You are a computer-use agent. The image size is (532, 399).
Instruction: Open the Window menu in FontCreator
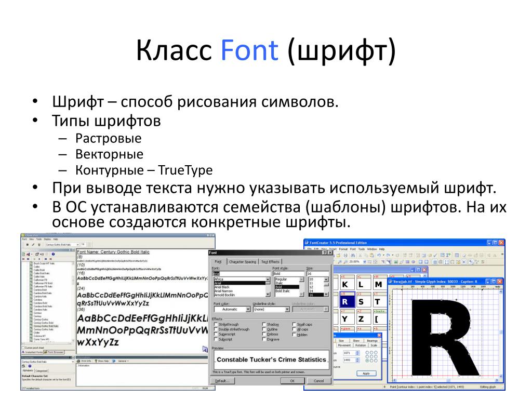[372, 249]
